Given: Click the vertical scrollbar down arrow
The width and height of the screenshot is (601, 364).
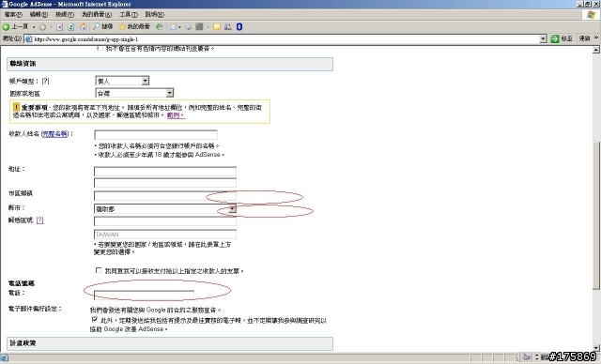Looking at the screenshot, I should coord(595,347).
